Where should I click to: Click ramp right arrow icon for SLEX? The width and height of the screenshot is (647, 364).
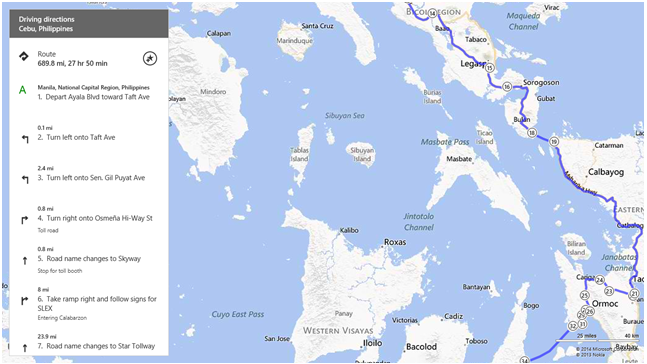point(25,301)
